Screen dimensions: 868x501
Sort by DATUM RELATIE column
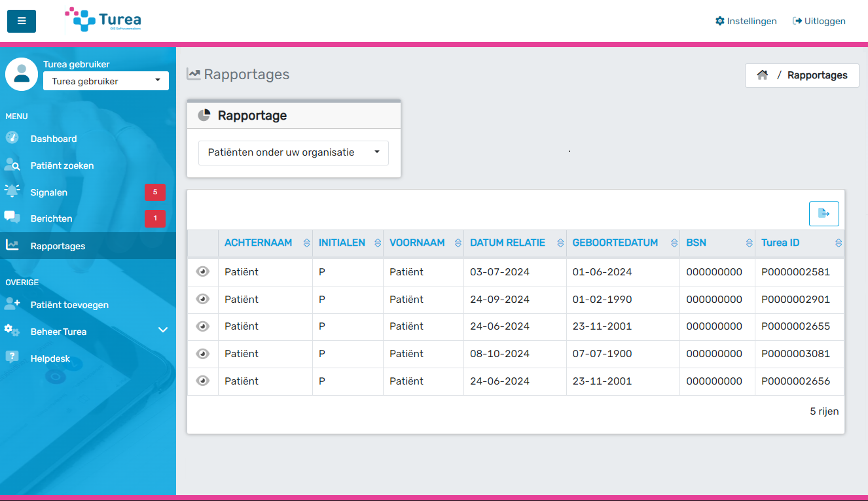click(x=560, y=243)
